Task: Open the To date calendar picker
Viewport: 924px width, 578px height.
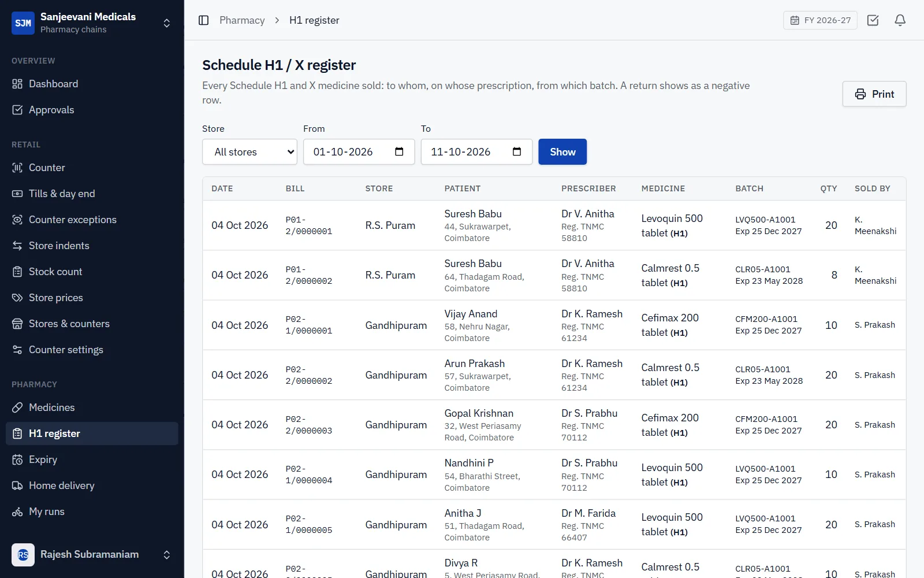Action: (x=517, y=151)
